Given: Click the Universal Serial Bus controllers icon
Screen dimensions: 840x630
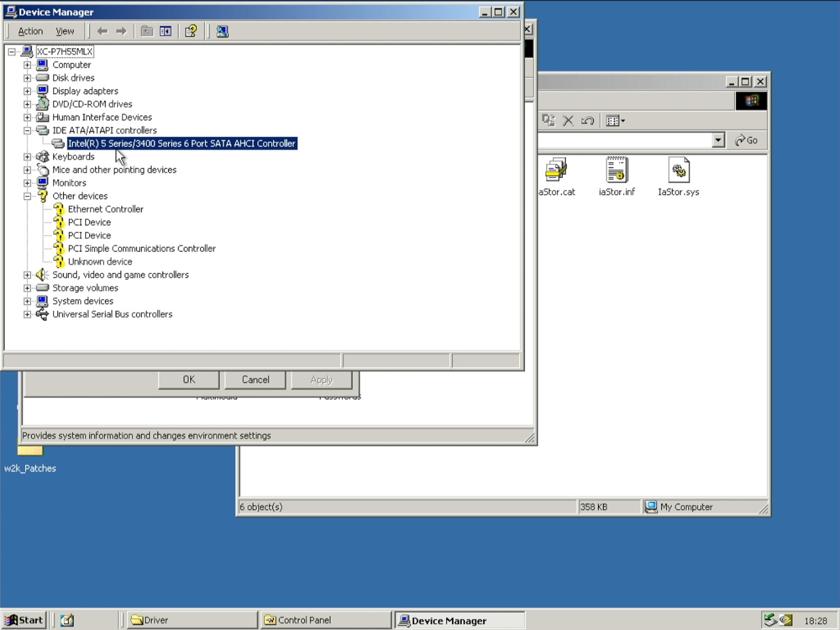Looking at the screenshot, I should click(x=43, y=314).
